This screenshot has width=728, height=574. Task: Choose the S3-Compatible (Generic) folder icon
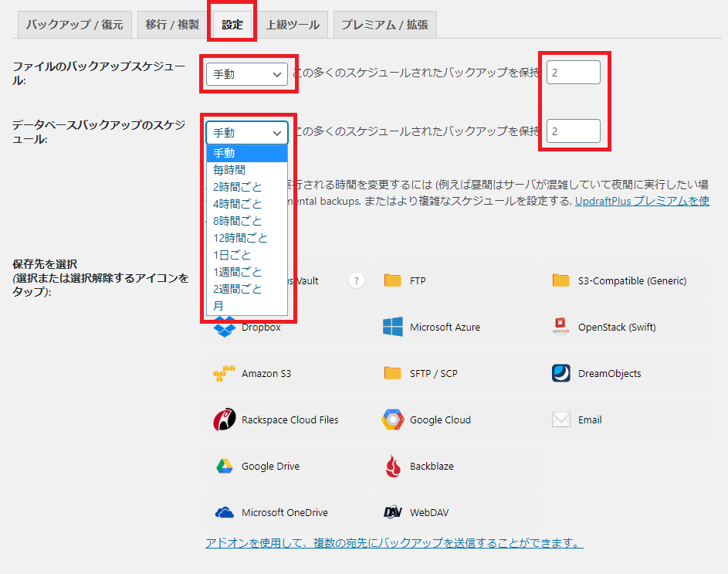click(x=560, y=280)
